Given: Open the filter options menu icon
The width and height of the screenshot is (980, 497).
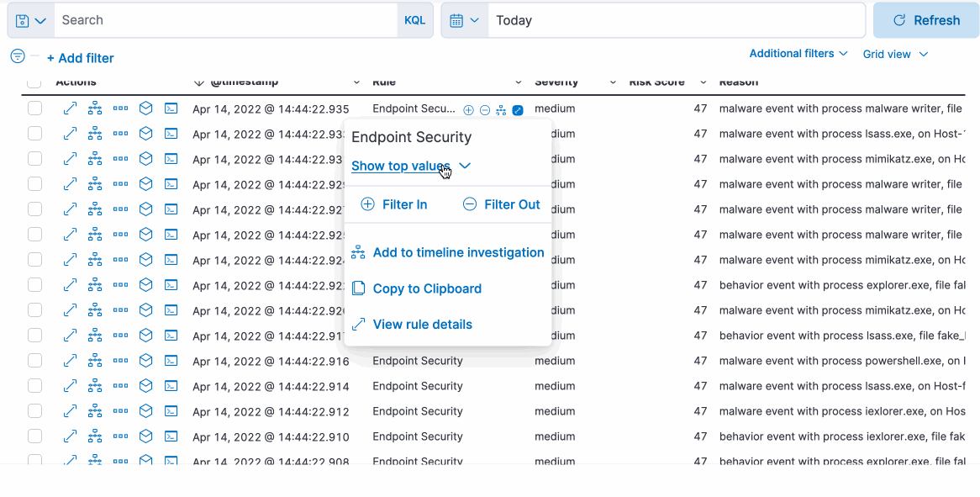Looking at the screenshot, I should tap(18, 56).
